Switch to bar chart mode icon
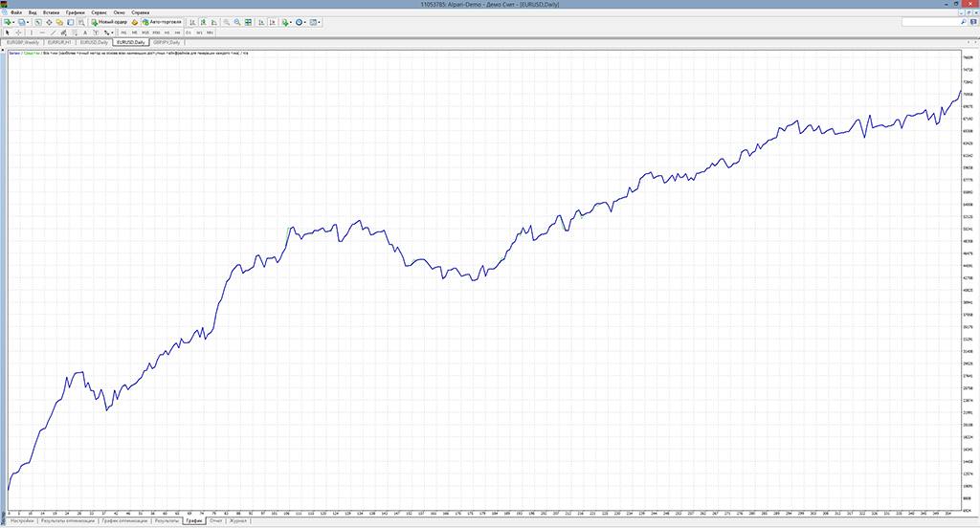The width and height of the screenshot is (980, 528). 192,22
